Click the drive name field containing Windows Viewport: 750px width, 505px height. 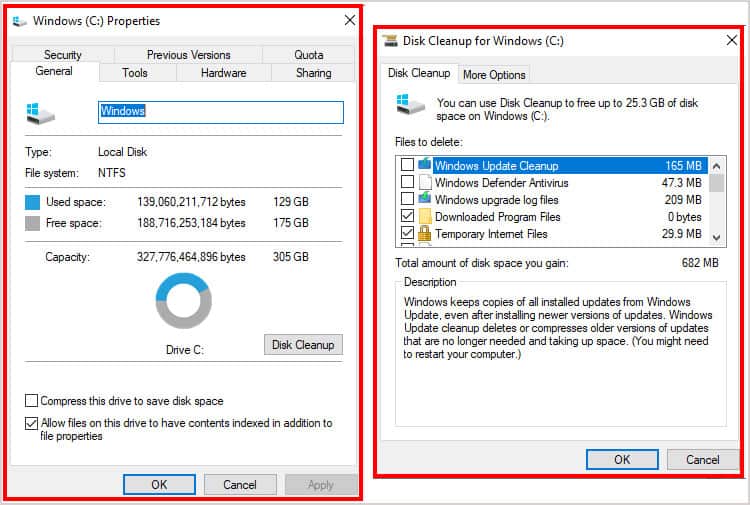coord(221,112)
